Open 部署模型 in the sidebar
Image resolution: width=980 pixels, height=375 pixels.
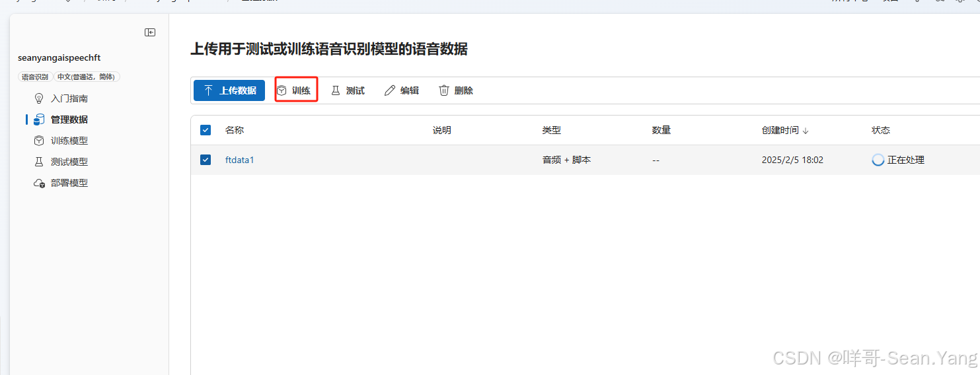(x=69, y=183)
